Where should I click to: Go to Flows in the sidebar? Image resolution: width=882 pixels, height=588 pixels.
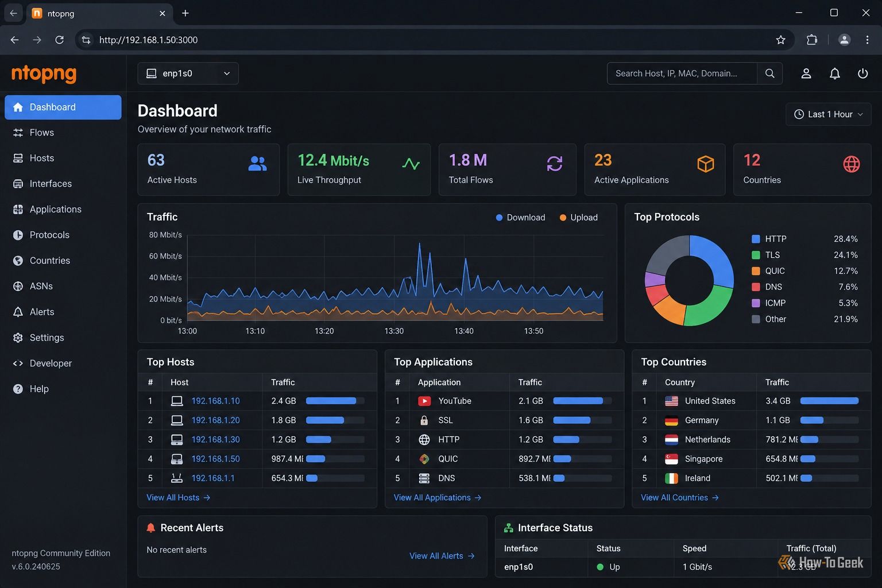[63, 133]
